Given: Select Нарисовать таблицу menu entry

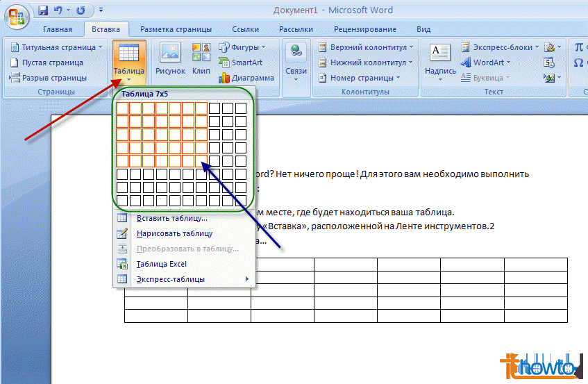Looking at the screenshot, I should [x=174, y=233].
